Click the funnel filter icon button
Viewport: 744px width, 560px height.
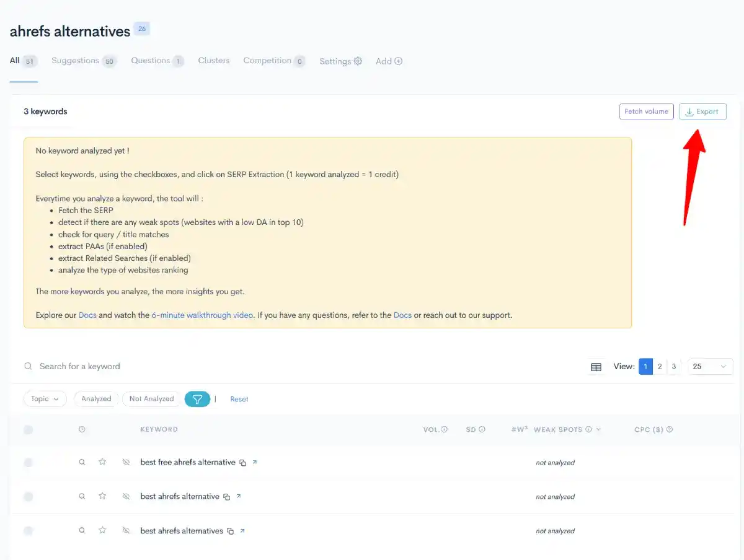tap(197, 399)
